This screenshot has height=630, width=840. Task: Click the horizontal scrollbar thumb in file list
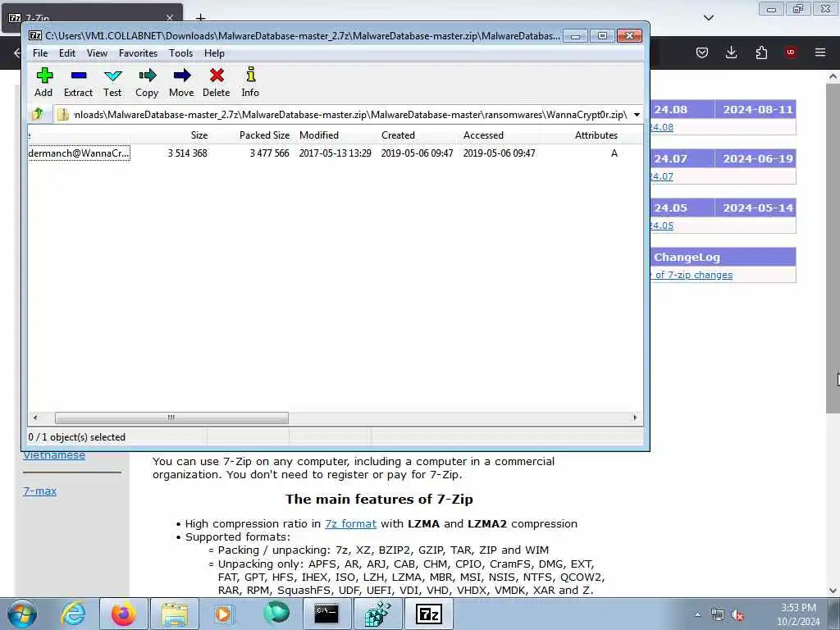coord(171,418)
